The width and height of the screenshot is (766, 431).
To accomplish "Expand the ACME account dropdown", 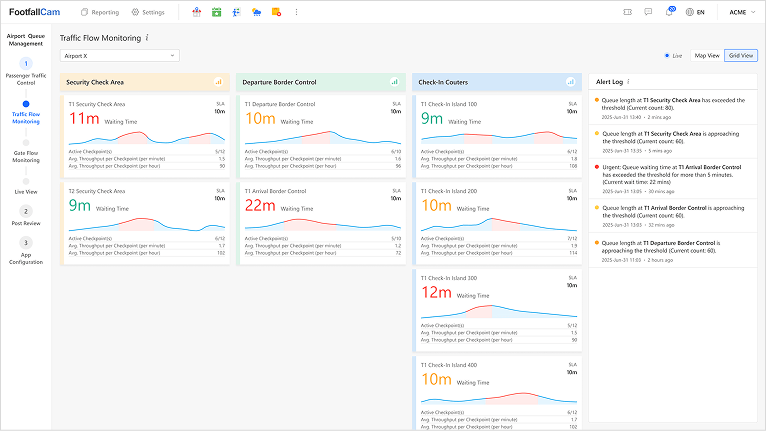I will (742, 12).
